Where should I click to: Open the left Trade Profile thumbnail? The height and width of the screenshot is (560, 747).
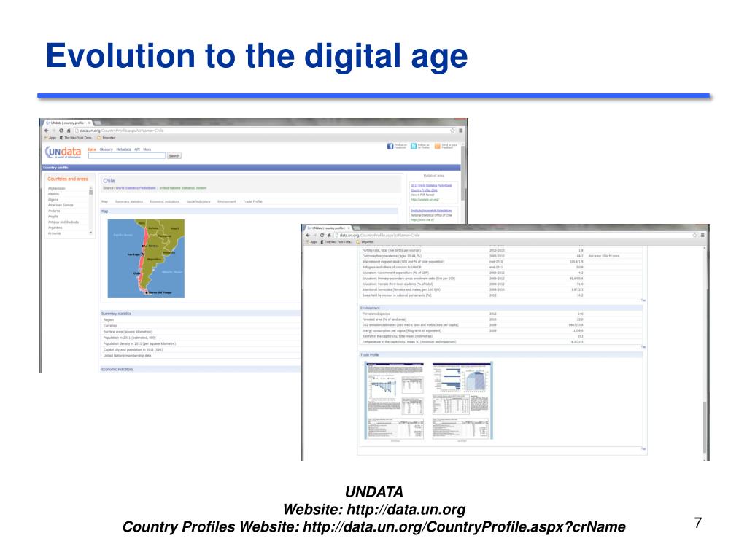(x=395, y=400)
